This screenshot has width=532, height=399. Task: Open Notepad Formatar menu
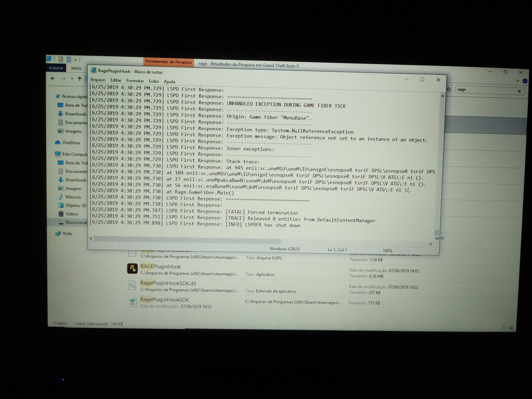tap(135, 81)
